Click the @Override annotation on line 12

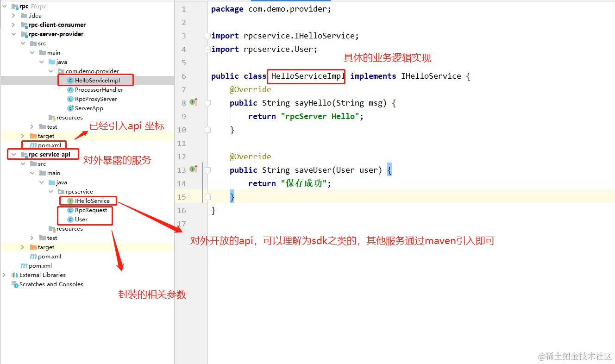pos(251,157)
